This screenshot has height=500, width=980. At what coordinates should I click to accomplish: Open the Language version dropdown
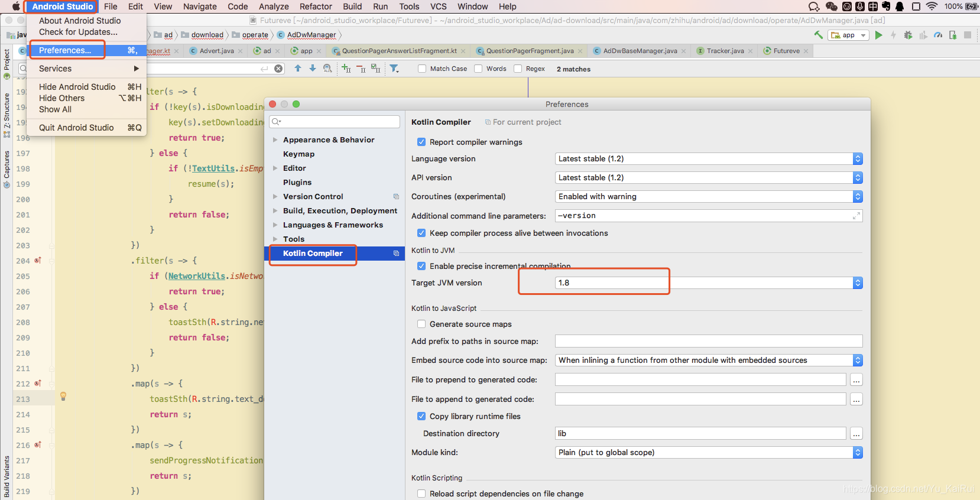tap(709, 158)
